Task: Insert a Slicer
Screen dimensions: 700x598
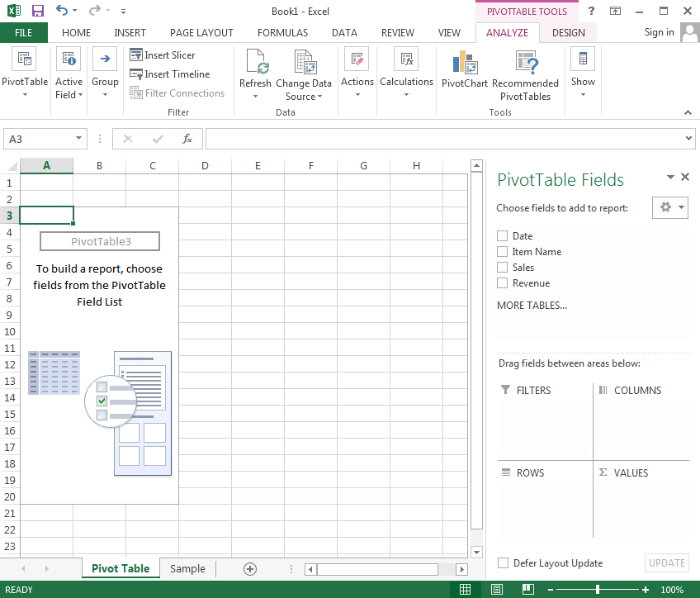Action: [x=163, y=55]
